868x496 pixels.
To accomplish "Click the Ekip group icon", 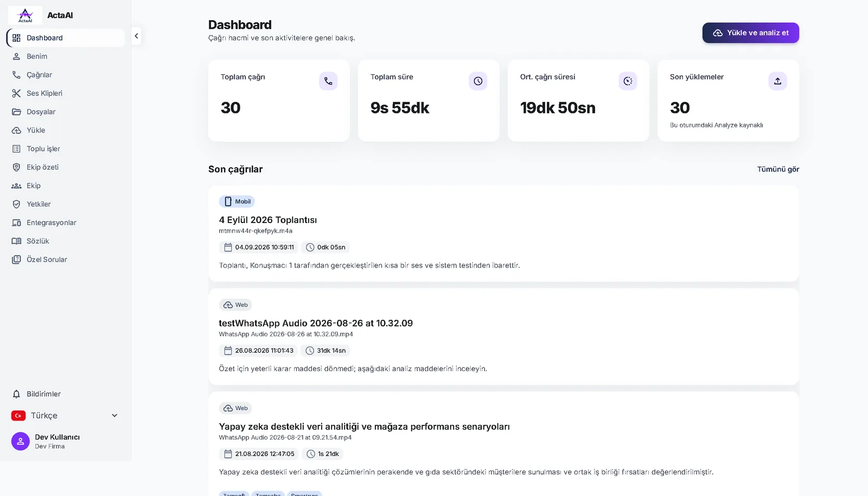I will click(x=16, y=186).
